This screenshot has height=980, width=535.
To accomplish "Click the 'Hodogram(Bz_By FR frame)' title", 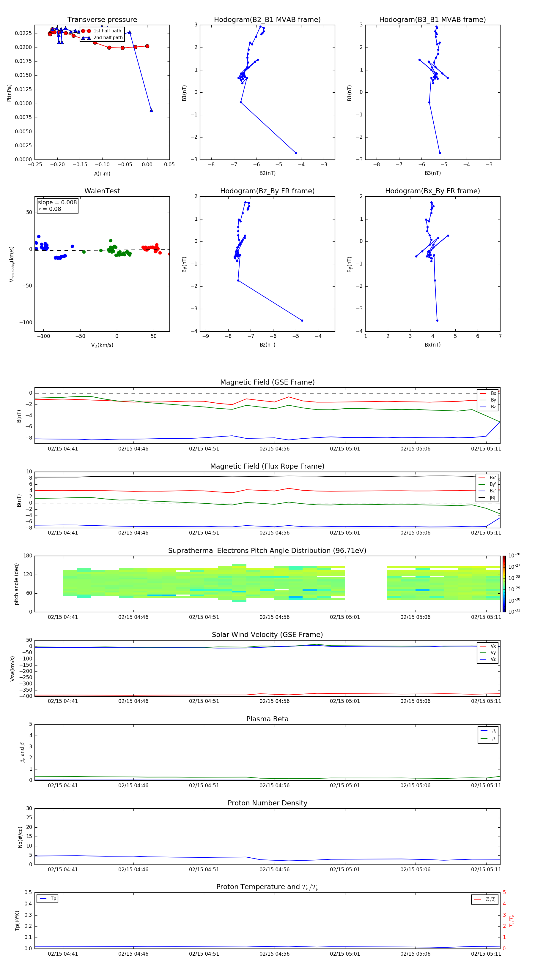I will [267, 191].
